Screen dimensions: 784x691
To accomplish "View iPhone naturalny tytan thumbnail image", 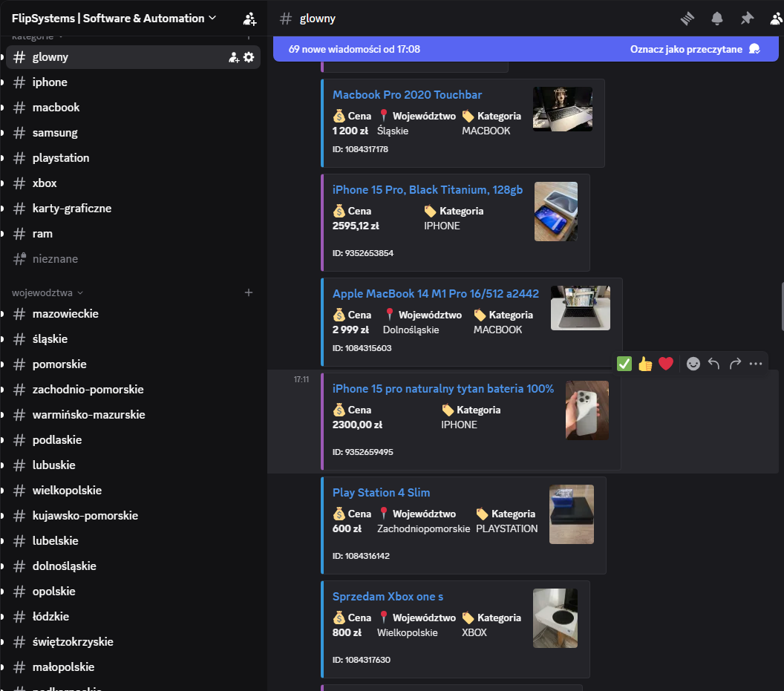I will click(x=587, y=410).
